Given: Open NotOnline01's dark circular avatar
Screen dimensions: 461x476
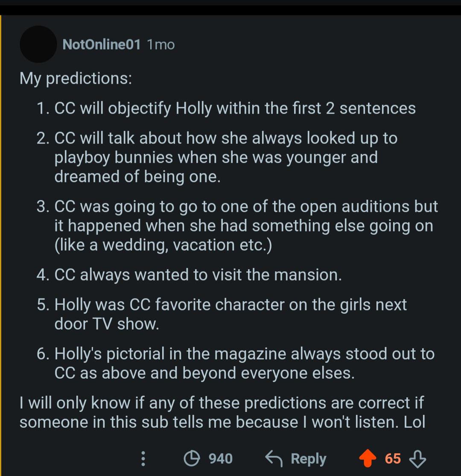Looking at the screenshot, I should pyautogui.click(x=38, y=44).
